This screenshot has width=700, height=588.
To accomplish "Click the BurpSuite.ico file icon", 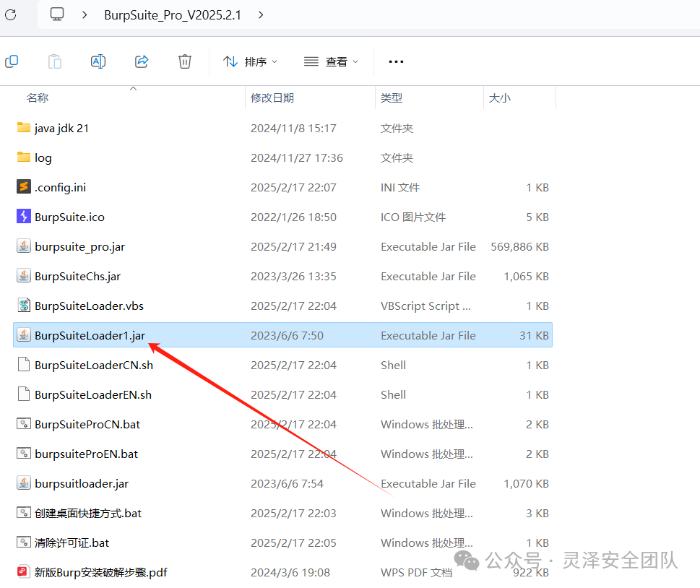I will (24, 216).
